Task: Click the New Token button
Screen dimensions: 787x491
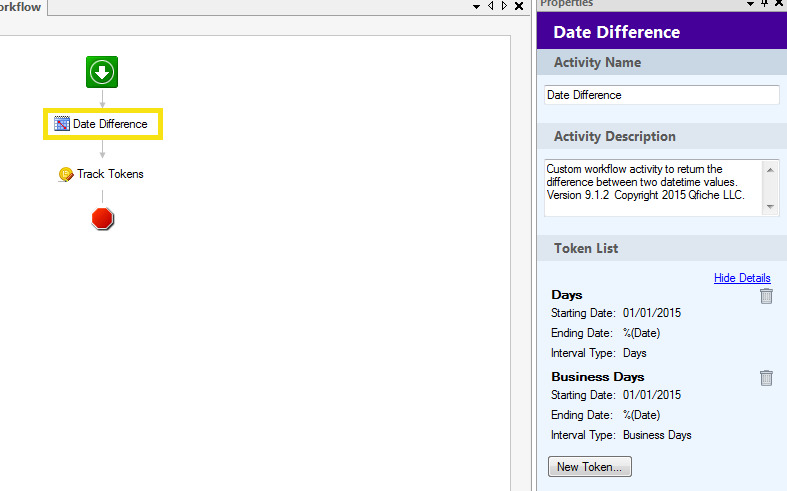Action: point(590,466)
